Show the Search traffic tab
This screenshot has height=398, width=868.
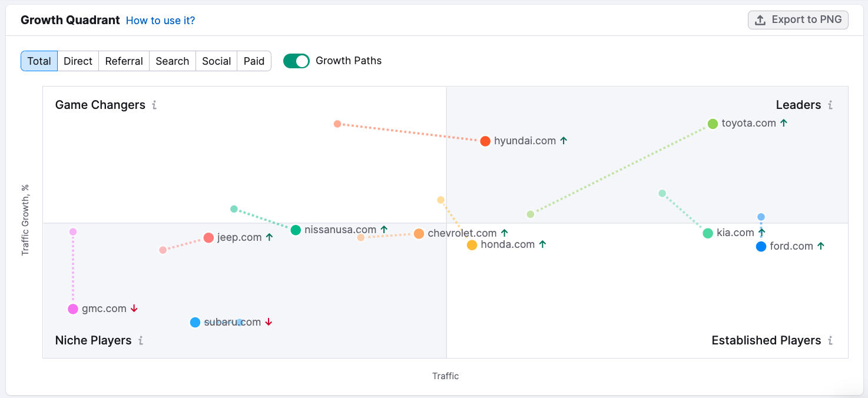tap(173, 61)
